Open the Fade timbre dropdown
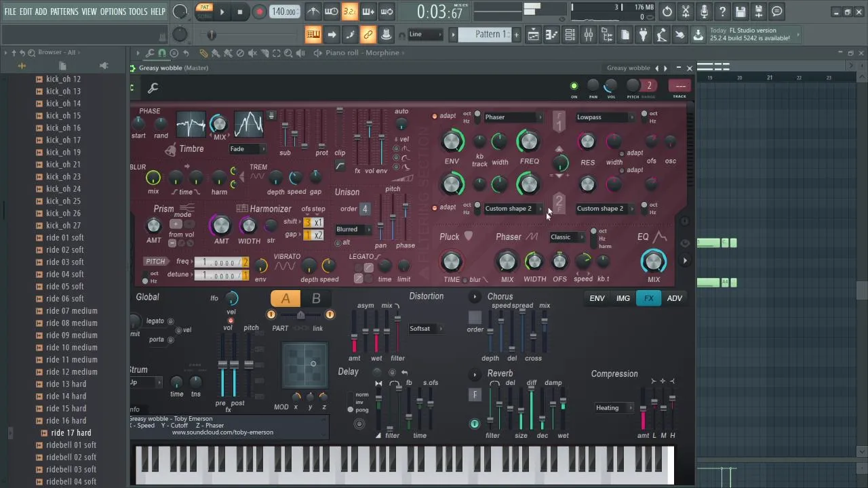868x488 pixels. (248, 149)
